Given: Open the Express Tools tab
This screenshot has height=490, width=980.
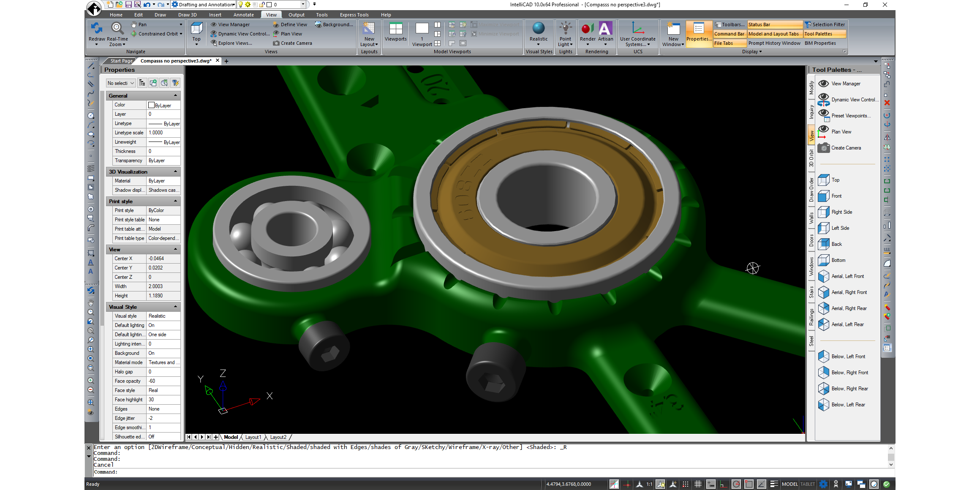Looking at the screenshot, I should pos(354,15).
